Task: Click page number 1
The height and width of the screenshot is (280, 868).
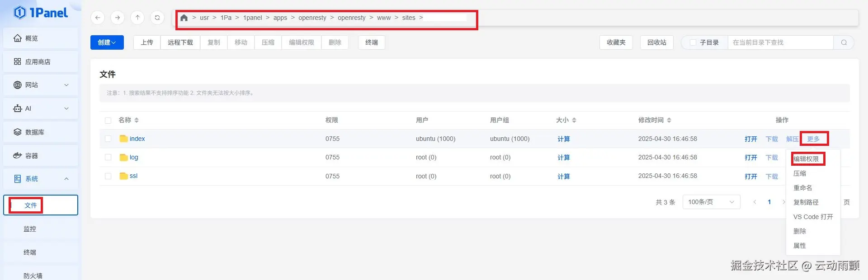Action: (769, 202)
